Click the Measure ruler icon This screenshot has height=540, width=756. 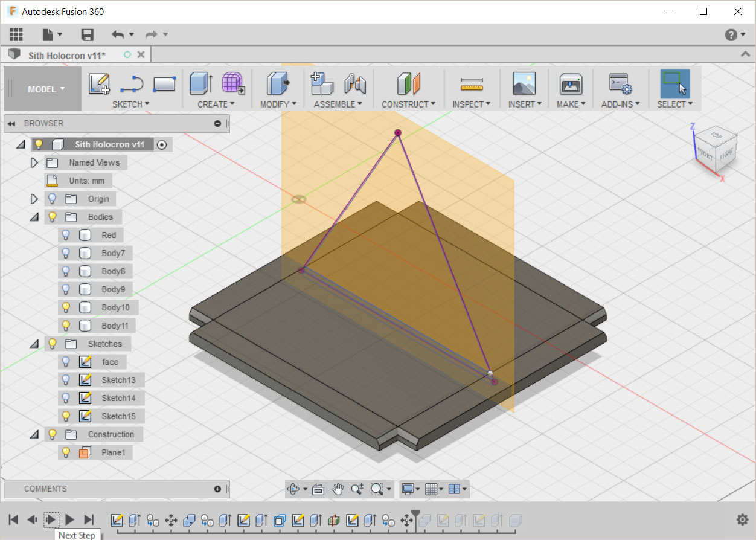pyautogui.click(x=472, y=83)
